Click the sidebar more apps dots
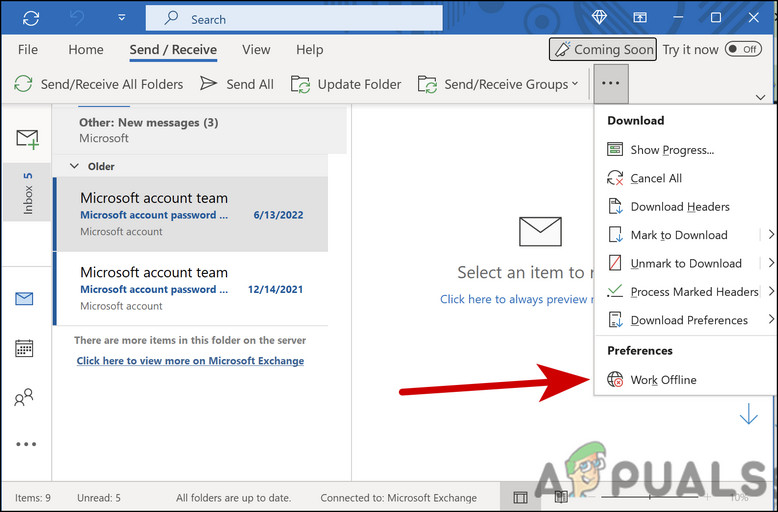 [x=26, y=444]
